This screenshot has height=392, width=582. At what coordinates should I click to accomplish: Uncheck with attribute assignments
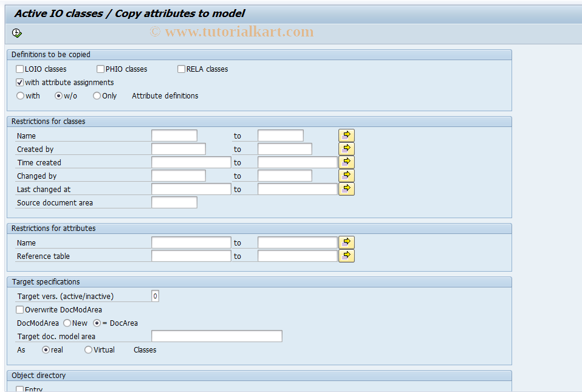click(x=20, y=83)
